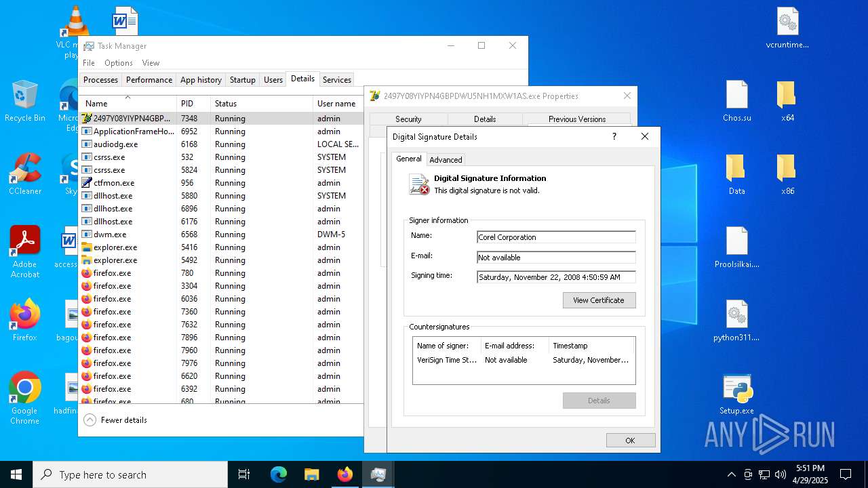The image size is (868, 488).
Task: Click the taskbar clock and date
Action: [810, 474]
